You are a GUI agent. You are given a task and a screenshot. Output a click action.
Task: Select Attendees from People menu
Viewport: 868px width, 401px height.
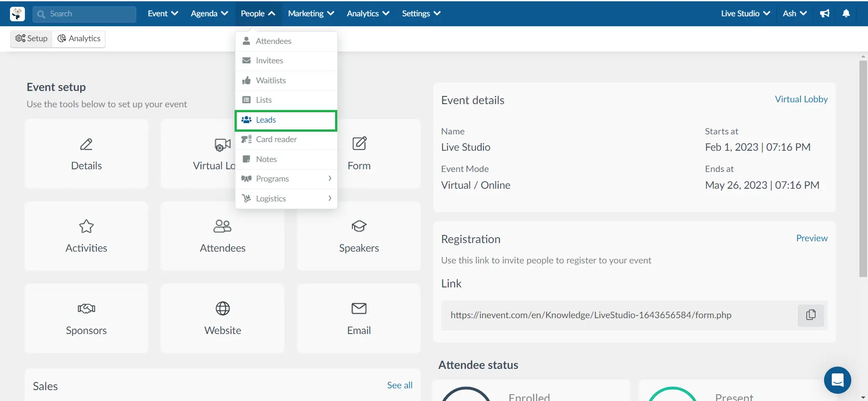[286, 41]
